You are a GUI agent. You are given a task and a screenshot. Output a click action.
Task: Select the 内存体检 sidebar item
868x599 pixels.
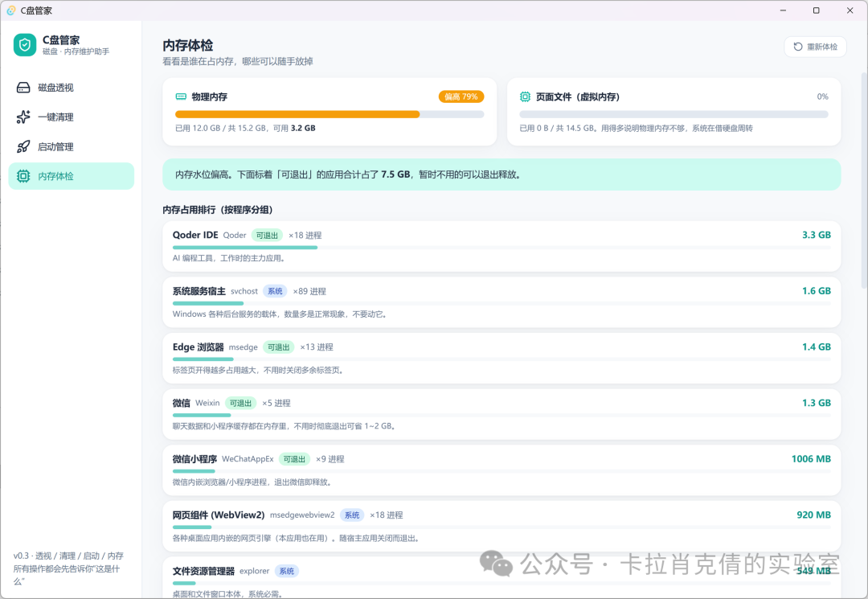(72, 176)
